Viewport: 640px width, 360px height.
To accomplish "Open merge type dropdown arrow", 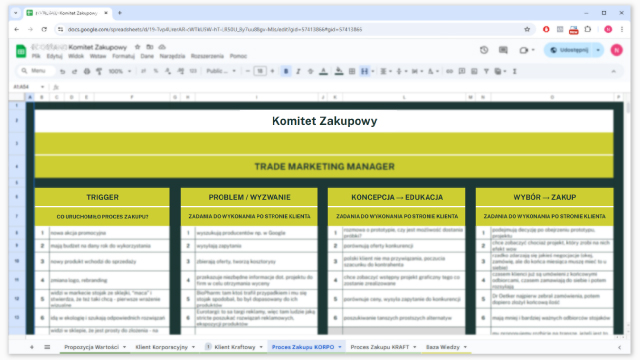I will [373, 71].
